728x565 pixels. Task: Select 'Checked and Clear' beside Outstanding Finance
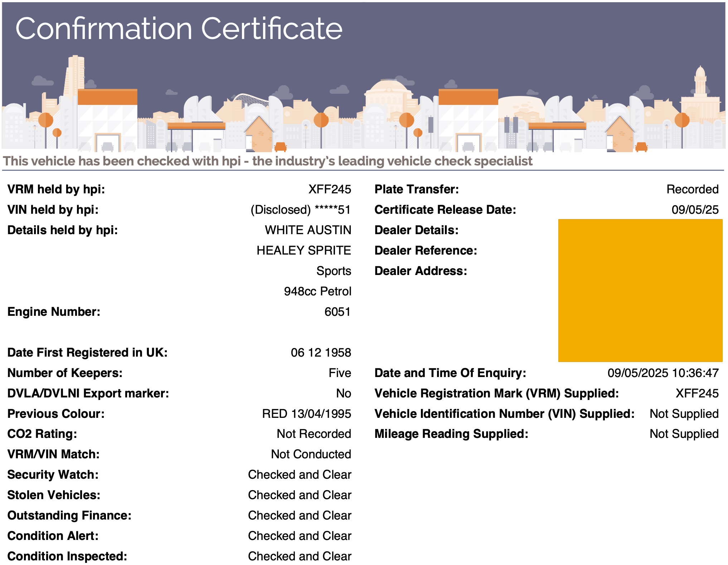300,515
